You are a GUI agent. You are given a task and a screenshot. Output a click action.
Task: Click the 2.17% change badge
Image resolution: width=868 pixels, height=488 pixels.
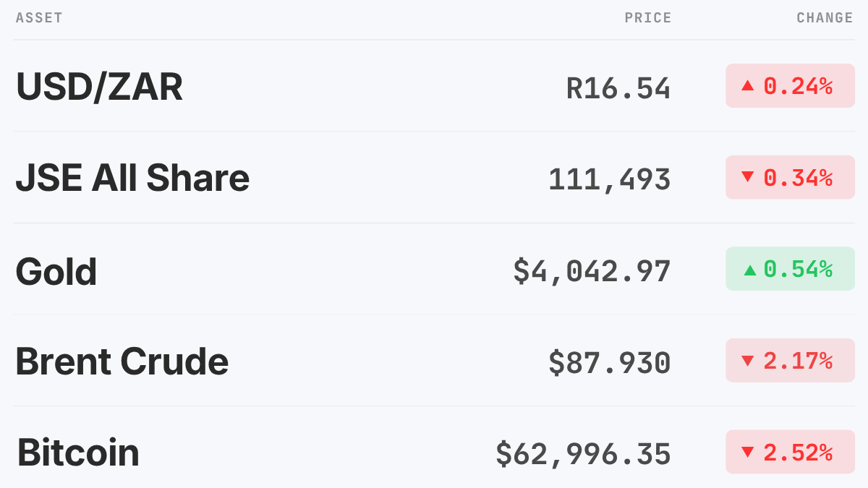[x=791, y=360]
